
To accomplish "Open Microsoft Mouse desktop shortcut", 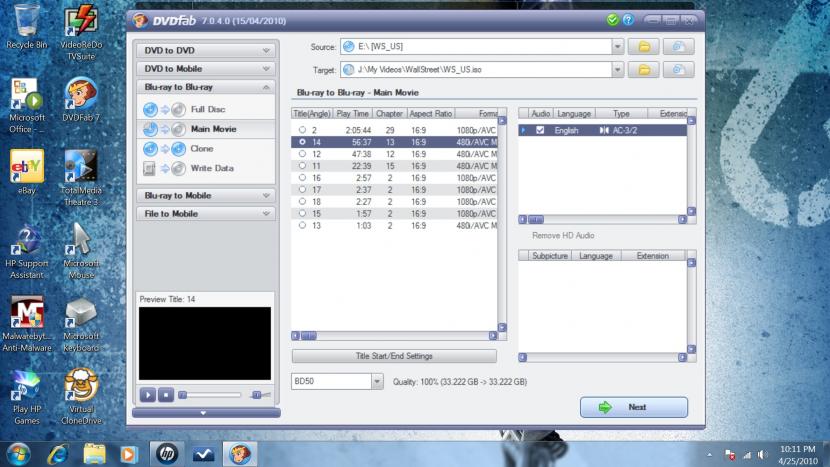I will point(81,251).
